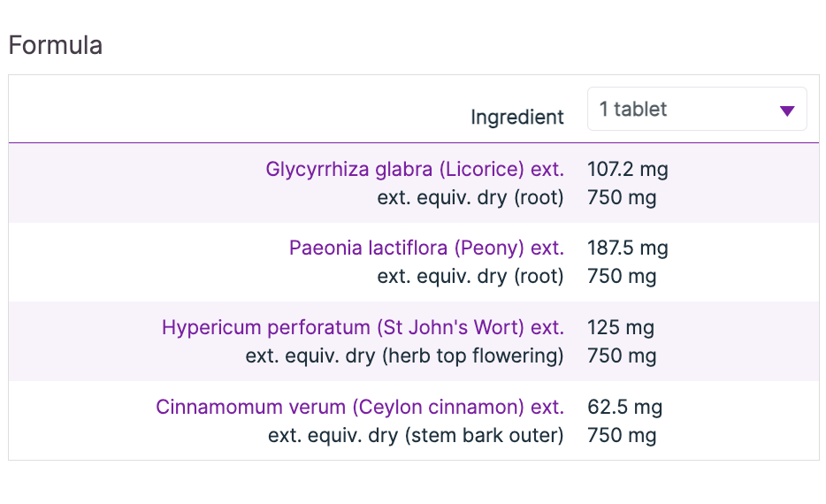Click the herb top flowering equivalent label

coord(404,356)
